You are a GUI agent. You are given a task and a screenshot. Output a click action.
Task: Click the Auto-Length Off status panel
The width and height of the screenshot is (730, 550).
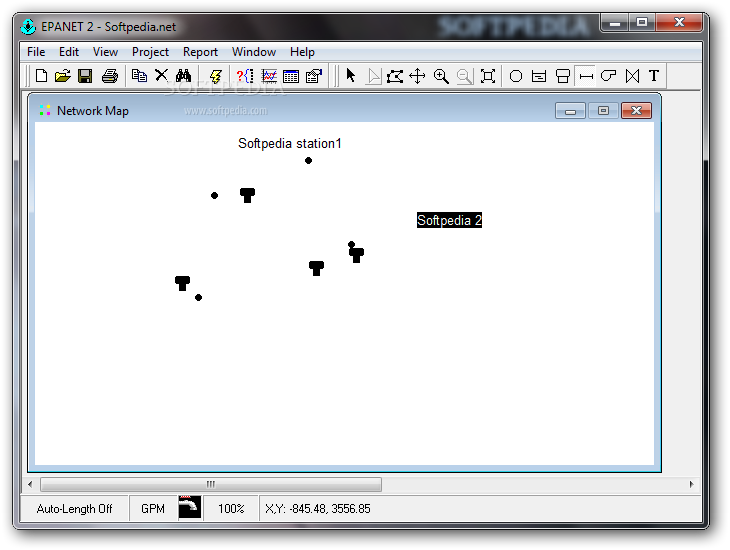(x=74, y=509)
